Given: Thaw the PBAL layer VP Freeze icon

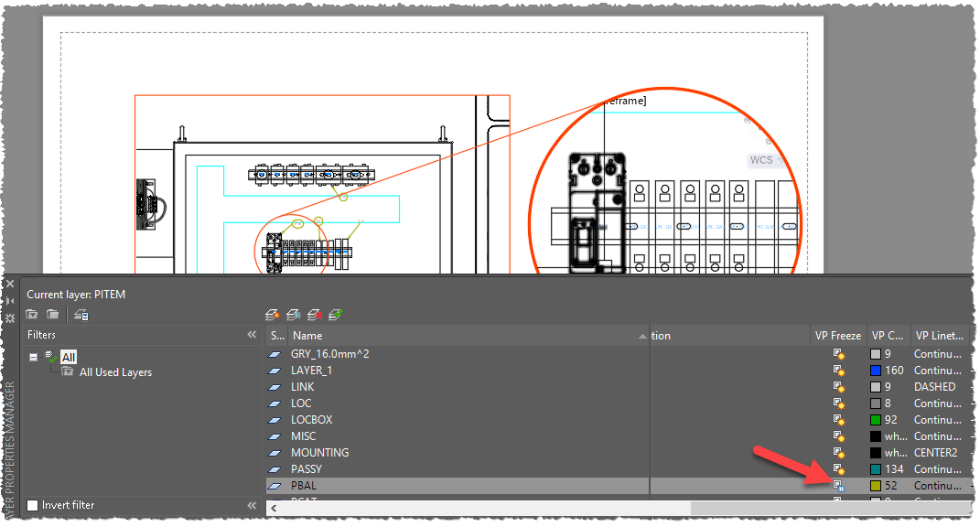Looking at the screenshot, I should [x=838, y=486].
